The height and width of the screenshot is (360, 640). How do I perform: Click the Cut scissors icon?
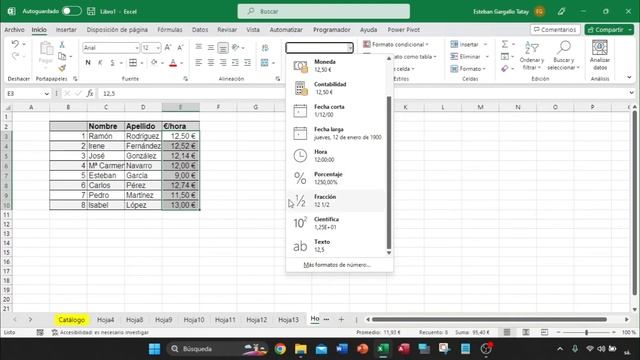(x=62, y=44)
